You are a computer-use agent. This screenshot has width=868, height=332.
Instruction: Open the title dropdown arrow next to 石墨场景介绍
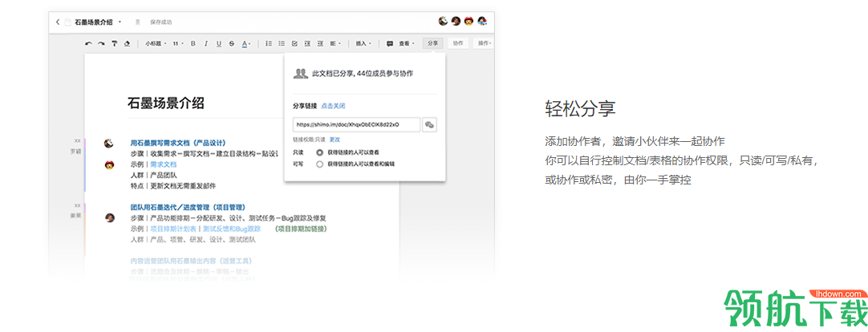click(x=120, y=22)
